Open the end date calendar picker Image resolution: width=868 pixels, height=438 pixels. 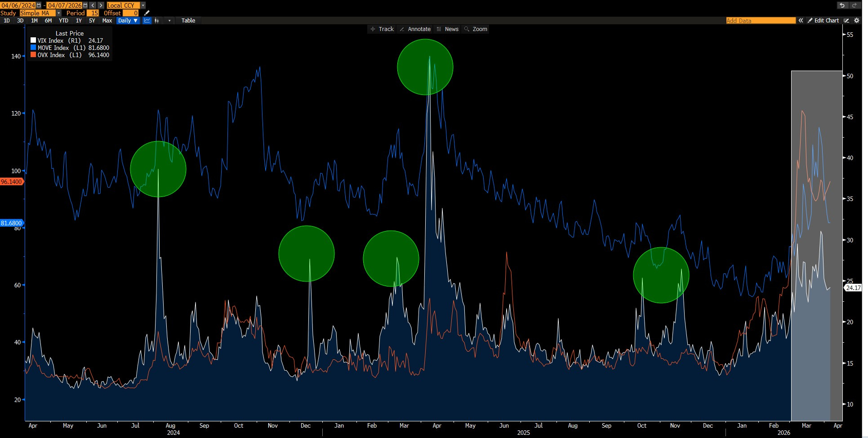(85, 5)
